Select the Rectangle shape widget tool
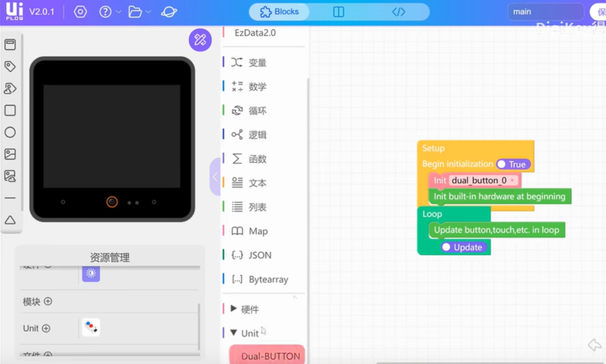The image size is (606, 364). click(x=10, y=110)
